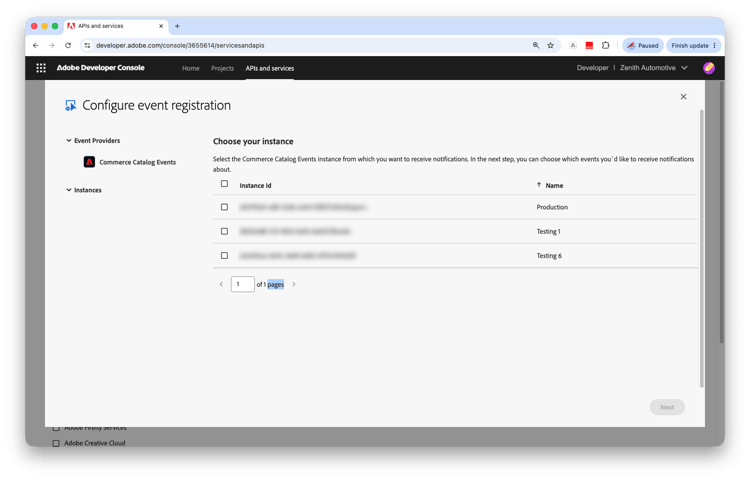Go to the Home nav item
Viewport: 750px width, 480px height.
tap(190, 68)
